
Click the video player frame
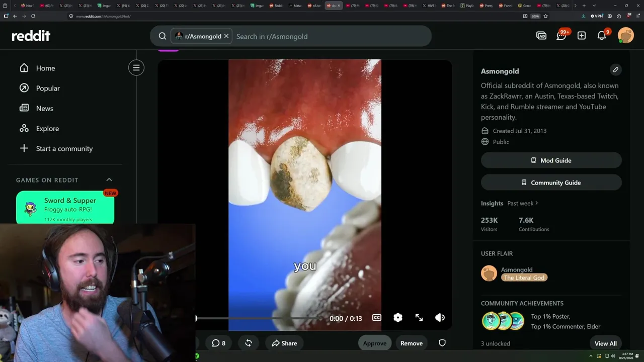(x=305, y=195)
